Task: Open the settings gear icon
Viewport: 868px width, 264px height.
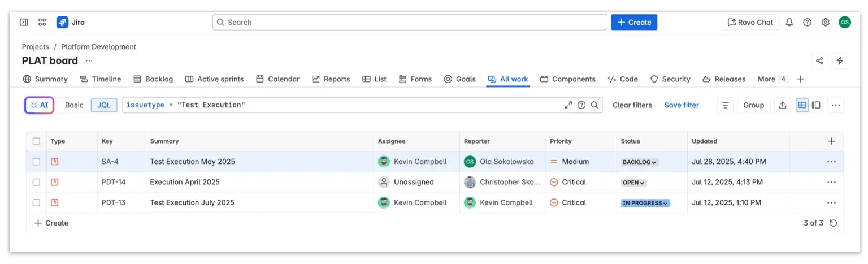Action: click(x=826, y=22)
